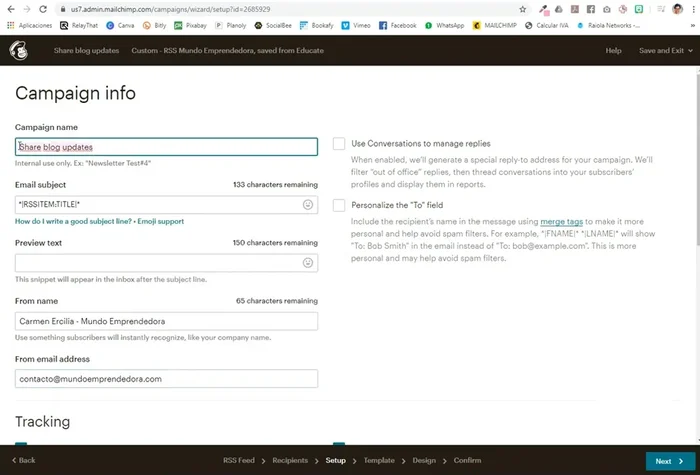The width and height of the screenshot is (700, 475).
Task: Open the MAILCHIMP bookmark
Action: point(495,25)
